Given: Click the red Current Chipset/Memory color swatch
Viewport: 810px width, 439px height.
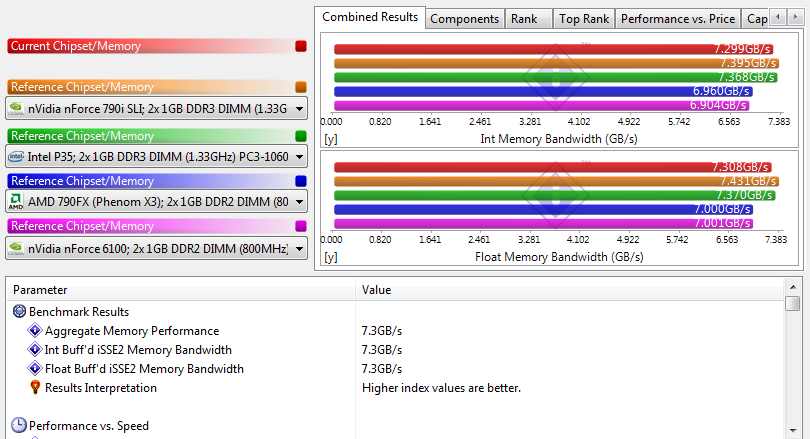Looking at the screenshot, I should coord(301,46).
